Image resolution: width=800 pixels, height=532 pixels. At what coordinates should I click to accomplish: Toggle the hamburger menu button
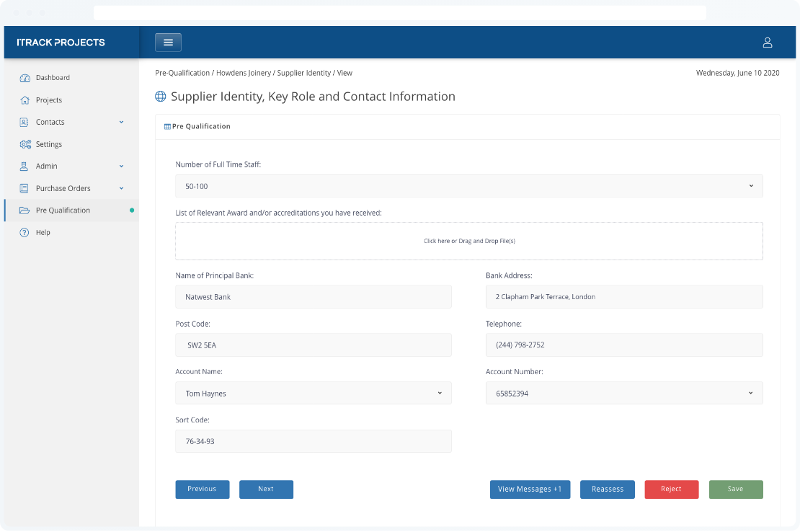coord(168,43)
